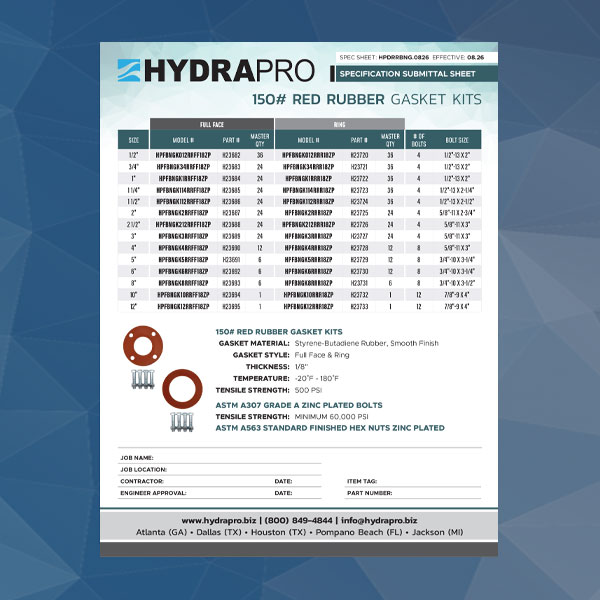Click the info@hydrapro.biz email address
This screenshot has width=600, height=600.
(x=379, y=520)
